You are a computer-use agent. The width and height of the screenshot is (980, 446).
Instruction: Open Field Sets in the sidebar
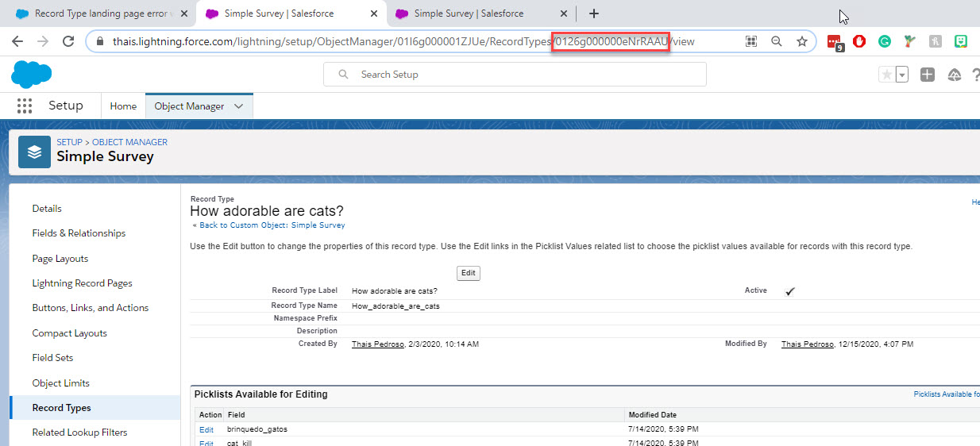[x=52, y=358]
